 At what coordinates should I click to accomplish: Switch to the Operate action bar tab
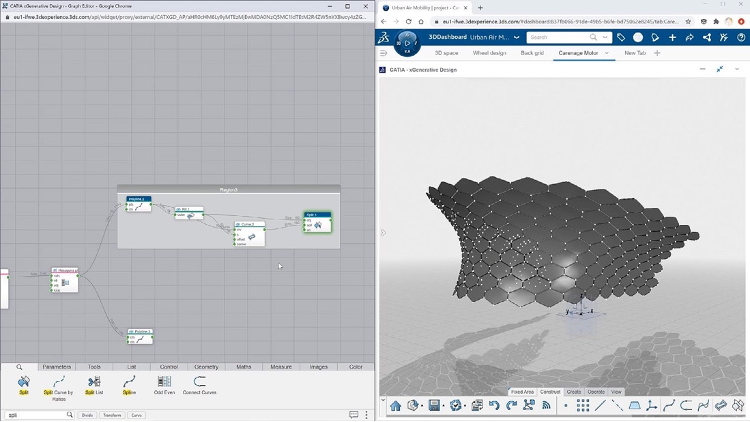pyautogui.click(x=596, y=392)
